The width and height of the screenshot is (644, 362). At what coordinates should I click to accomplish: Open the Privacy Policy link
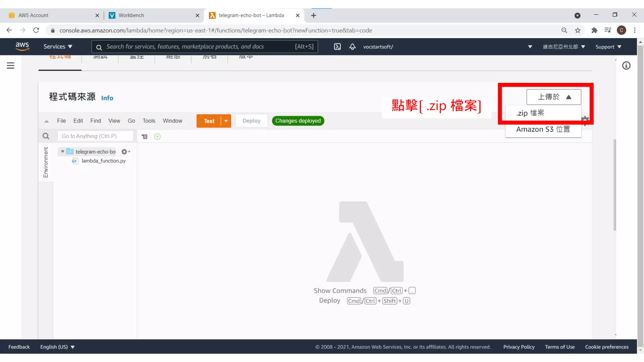519,347
